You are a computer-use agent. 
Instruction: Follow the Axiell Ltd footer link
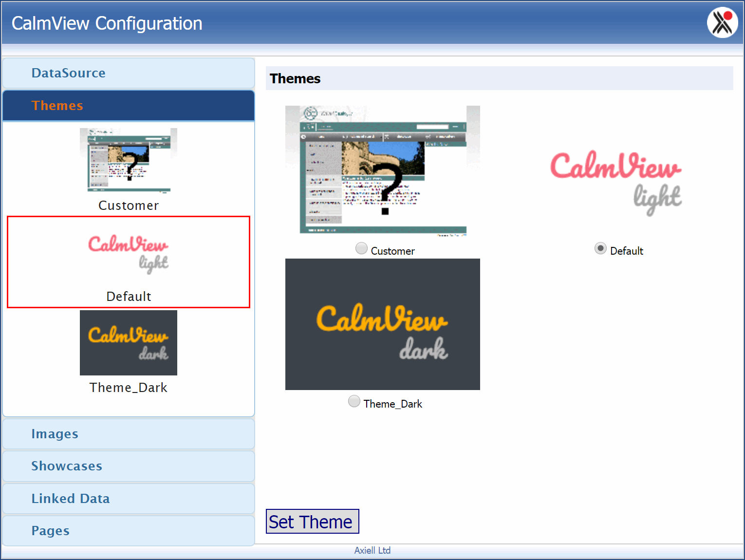[372, 550]
